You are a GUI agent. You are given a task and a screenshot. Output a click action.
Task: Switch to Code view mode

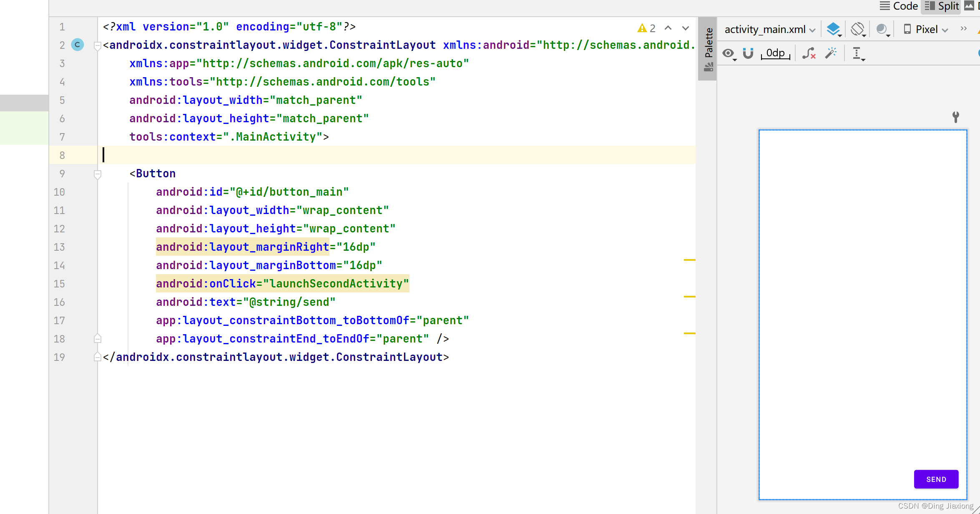(x=899, y=6)
